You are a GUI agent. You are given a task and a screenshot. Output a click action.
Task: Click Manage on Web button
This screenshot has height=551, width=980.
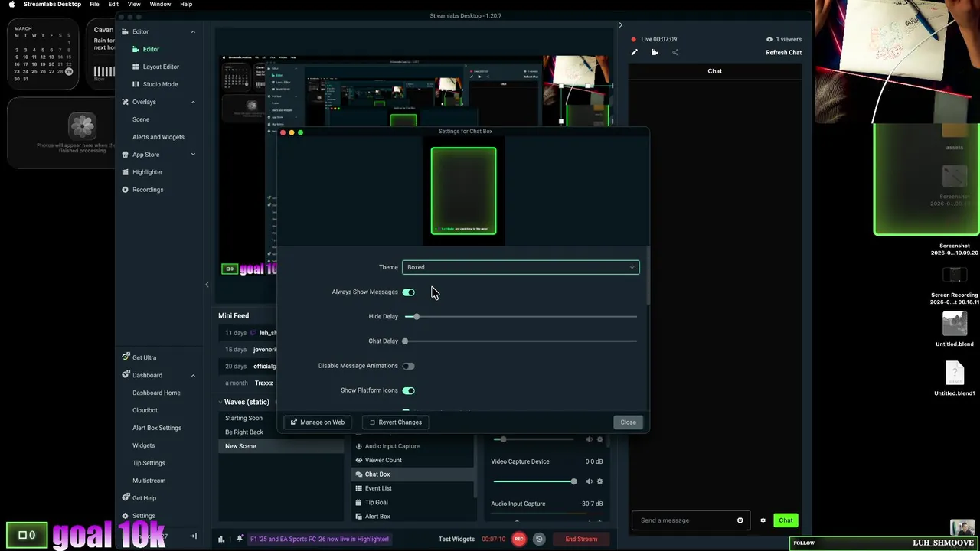(x=317, y=422)
